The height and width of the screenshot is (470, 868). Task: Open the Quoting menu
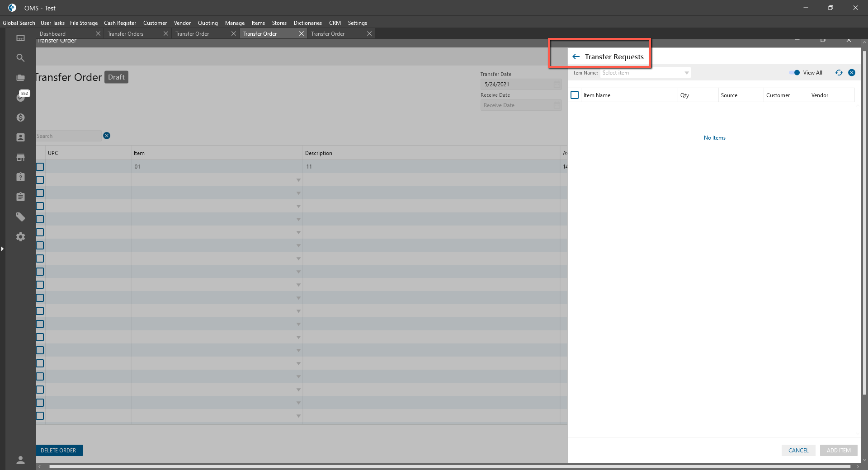coord(208,23)
